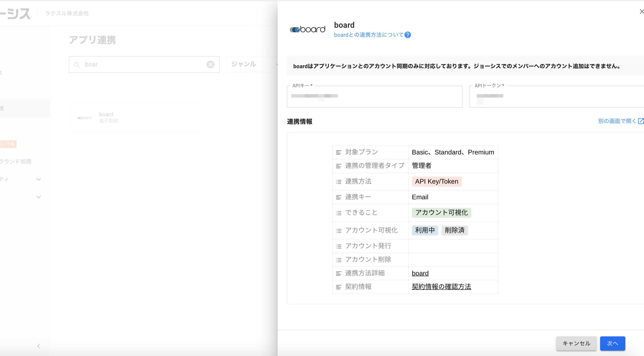
Task: Expand the second sidebar chevron section
Action: click(39, 197)
